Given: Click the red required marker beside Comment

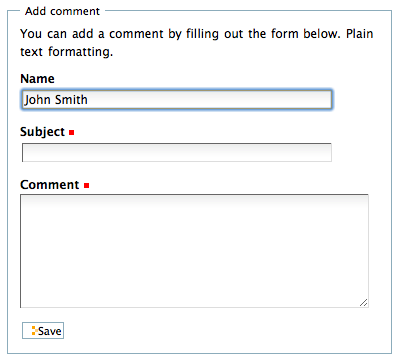Looking at the screenshot, I should pyautogui.click(x=86, y=186).
